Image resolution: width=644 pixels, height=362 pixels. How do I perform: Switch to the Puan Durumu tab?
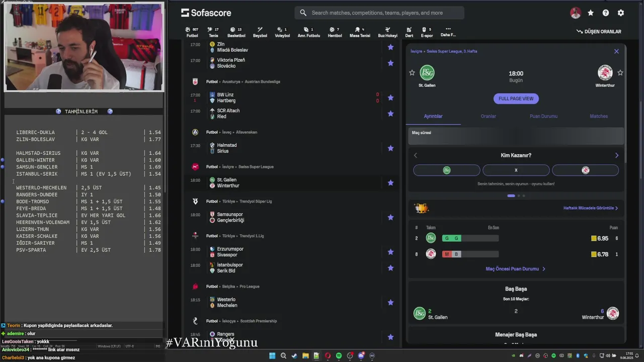(x=543, y=116)
